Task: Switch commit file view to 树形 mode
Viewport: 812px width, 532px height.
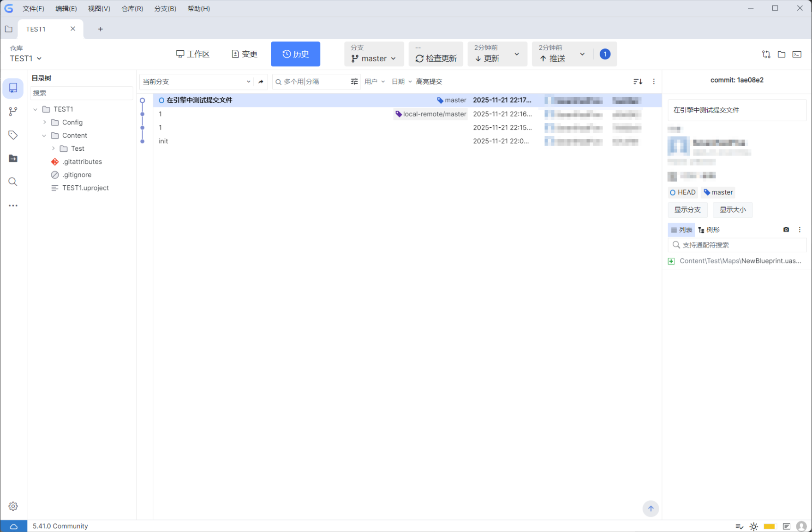Action: point(709,229)
